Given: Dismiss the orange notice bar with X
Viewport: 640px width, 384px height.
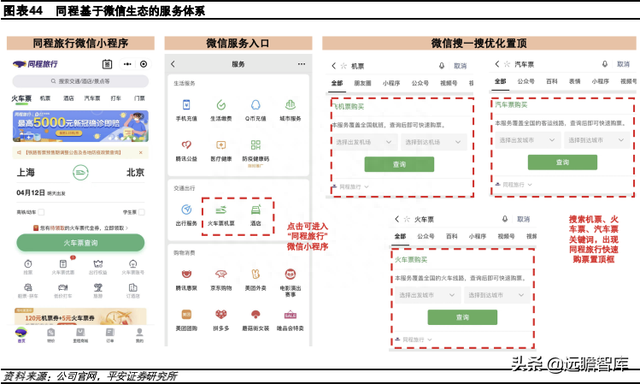Looking at the screenshot, I should click(140, 152).
